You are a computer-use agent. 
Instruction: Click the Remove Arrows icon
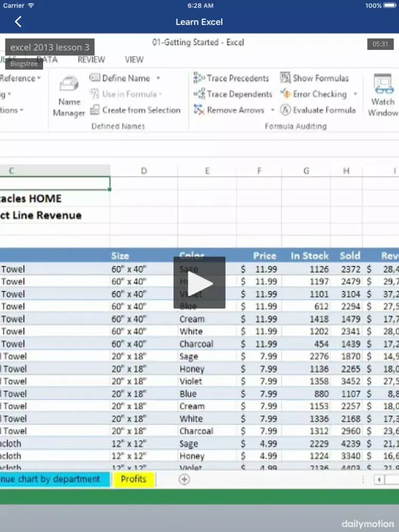(x=199, y=110)
